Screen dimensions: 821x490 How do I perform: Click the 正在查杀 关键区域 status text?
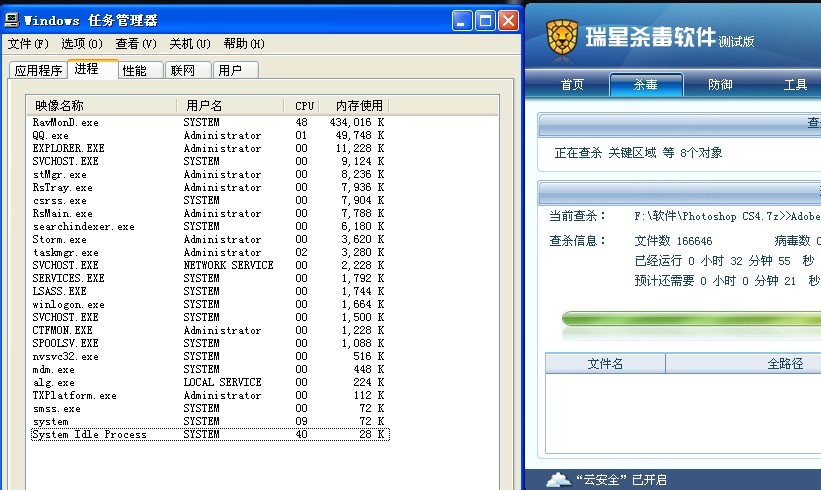tap(638, 153)
